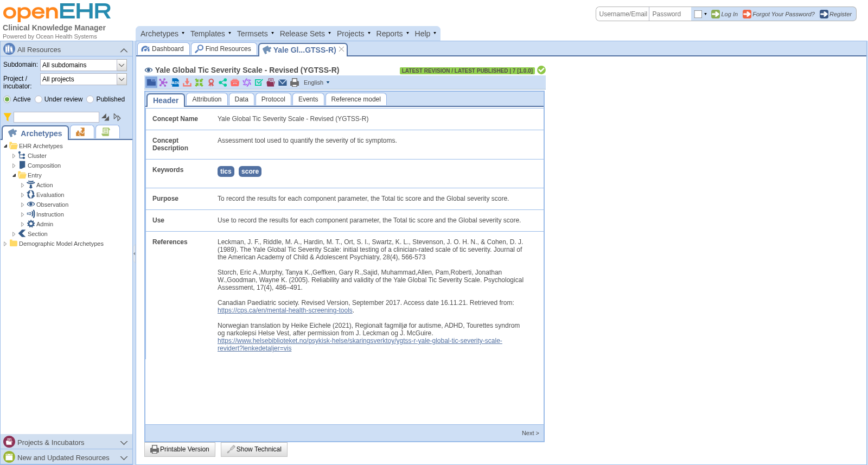This screenshot has width=868, height=465.
Task: Click the Printable Version button
Action: coord(180,449)
